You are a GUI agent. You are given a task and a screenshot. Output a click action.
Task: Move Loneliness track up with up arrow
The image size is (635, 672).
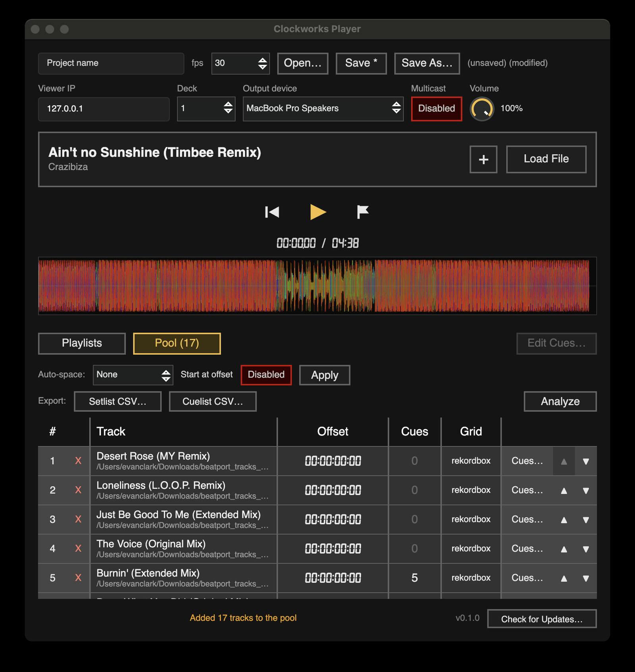tap(564, 491)
